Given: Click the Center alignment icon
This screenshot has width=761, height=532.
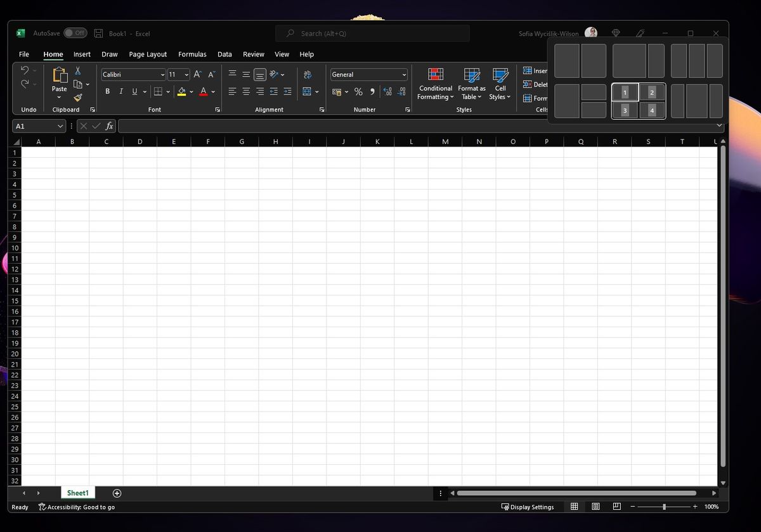Looking at the screenshot, I should pyautogui.click(x=246, y=91).
